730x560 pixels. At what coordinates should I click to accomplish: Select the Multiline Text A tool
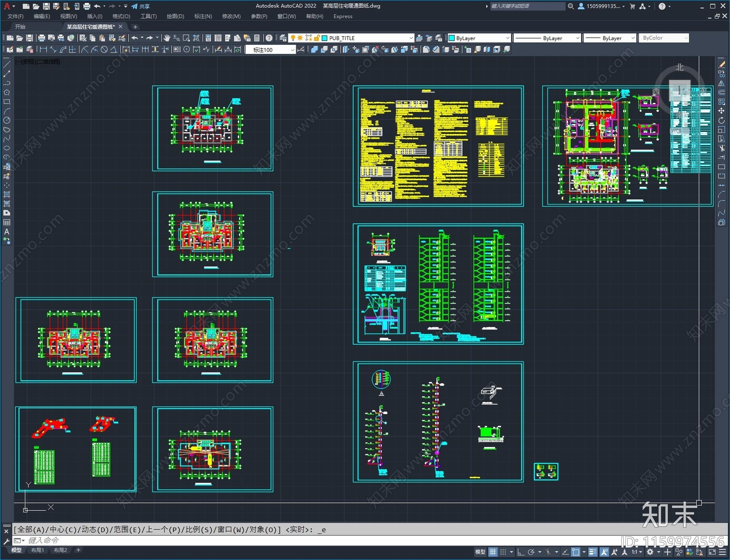6,231
